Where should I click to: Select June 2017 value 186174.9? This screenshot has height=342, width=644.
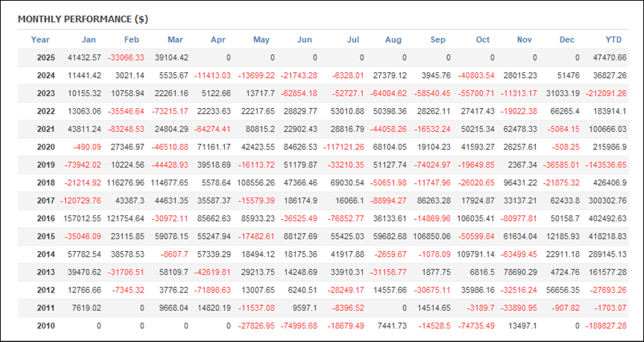(301, 201)
